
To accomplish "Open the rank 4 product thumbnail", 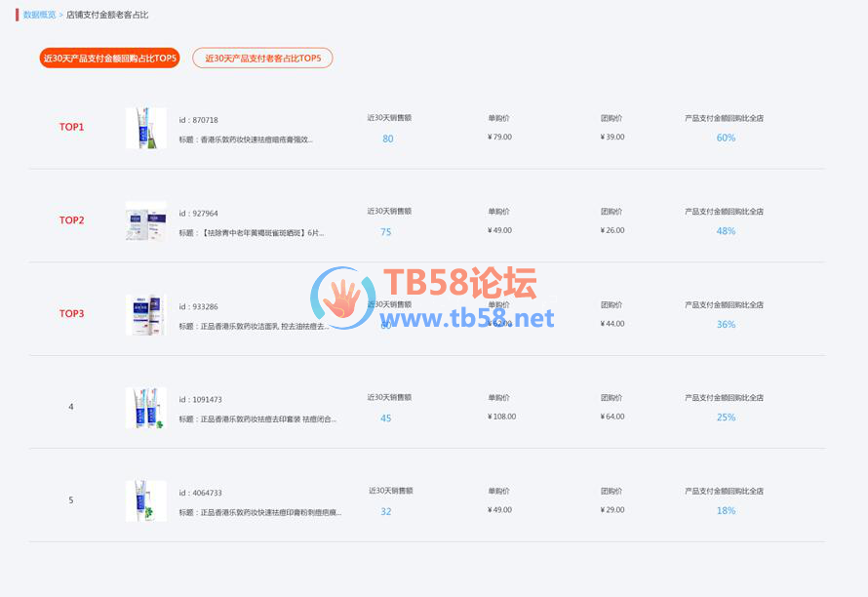I will (x=146, y=408).
